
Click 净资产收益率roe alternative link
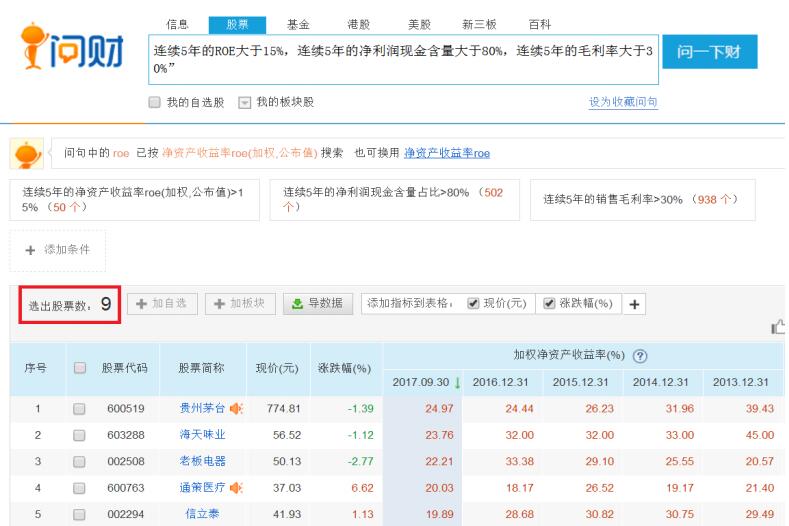coord(447,153)
